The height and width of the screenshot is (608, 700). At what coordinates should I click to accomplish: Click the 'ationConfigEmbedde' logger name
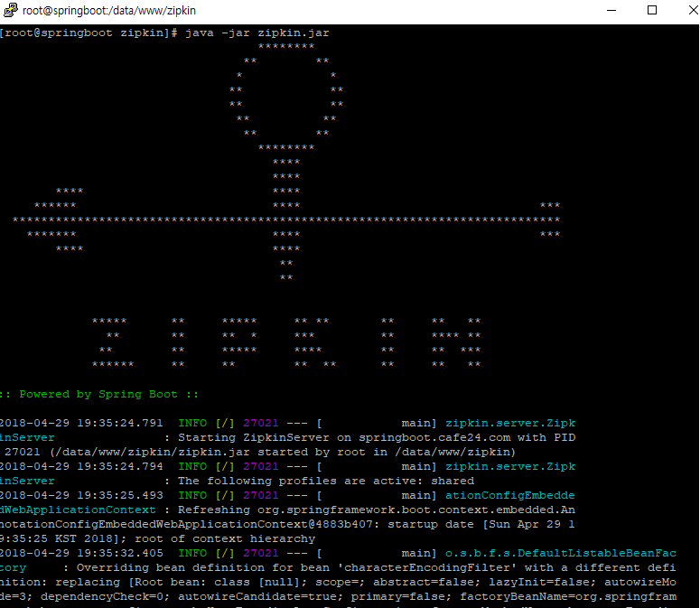coord(509,495)
